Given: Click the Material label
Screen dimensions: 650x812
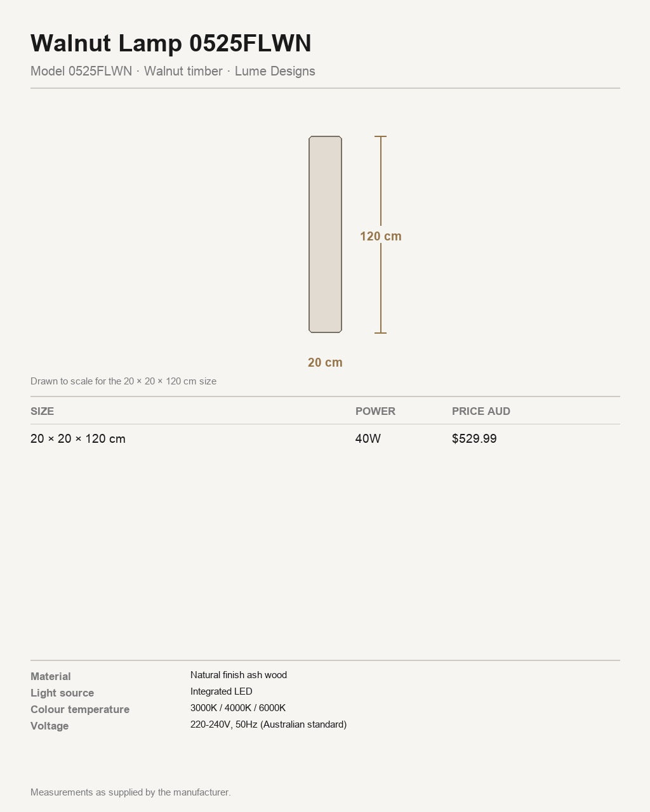Looking at the screenshot, I should click(51, 676).
